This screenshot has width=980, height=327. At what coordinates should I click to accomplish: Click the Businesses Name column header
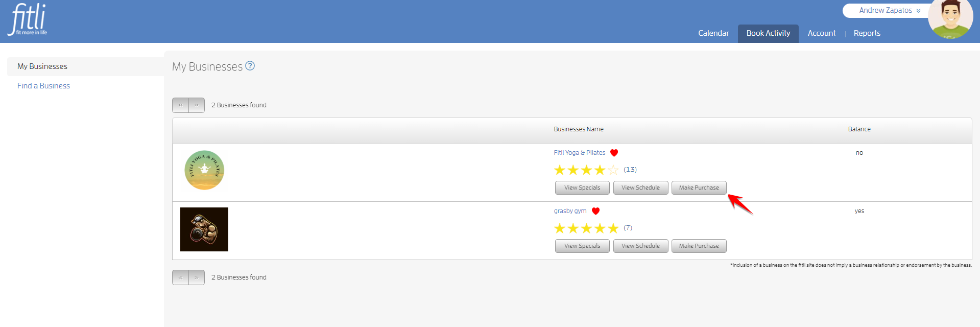pyautogui.click(x=579, y=129)
